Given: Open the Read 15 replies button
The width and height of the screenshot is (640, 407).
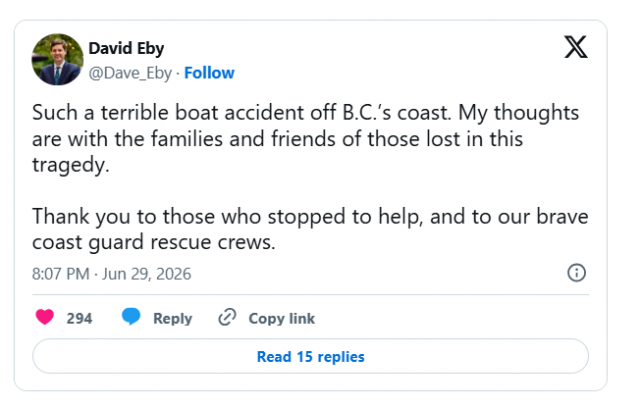Looking at the screenshot, I should click(311, 356).
